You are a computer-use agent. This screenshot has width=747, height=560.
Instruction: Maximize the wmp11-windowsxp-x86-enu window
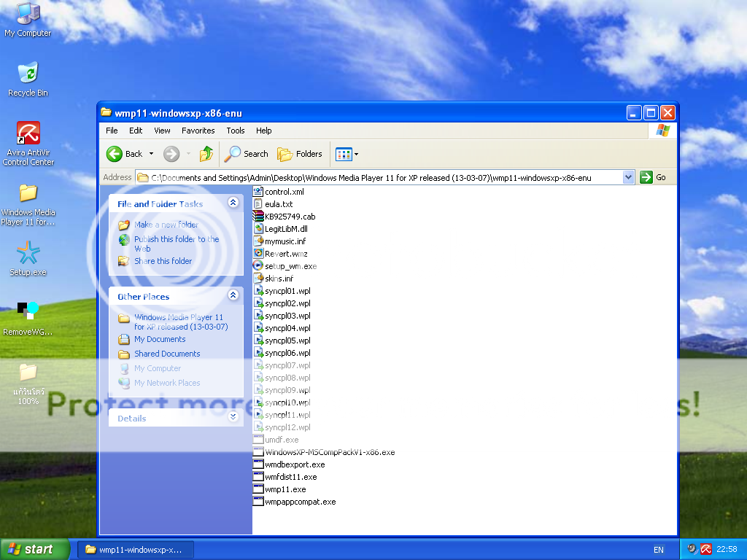click(651, 113)
